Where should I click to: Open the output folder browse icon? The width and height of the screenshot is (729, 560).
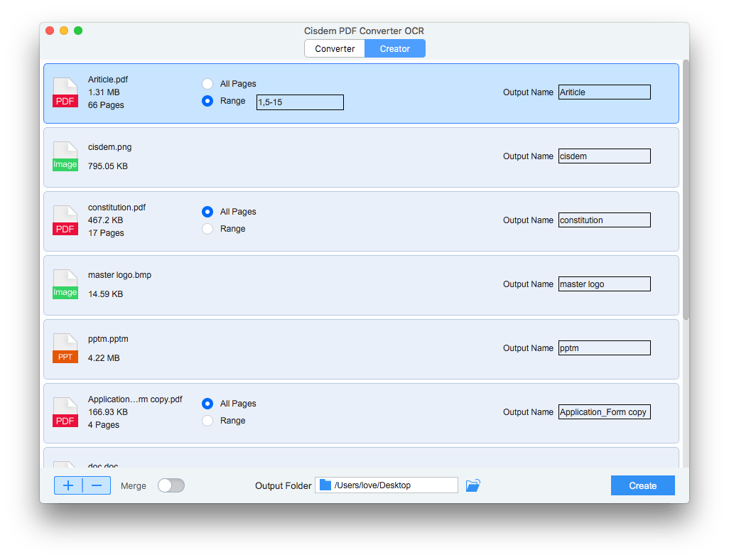(x=473, y=485)
